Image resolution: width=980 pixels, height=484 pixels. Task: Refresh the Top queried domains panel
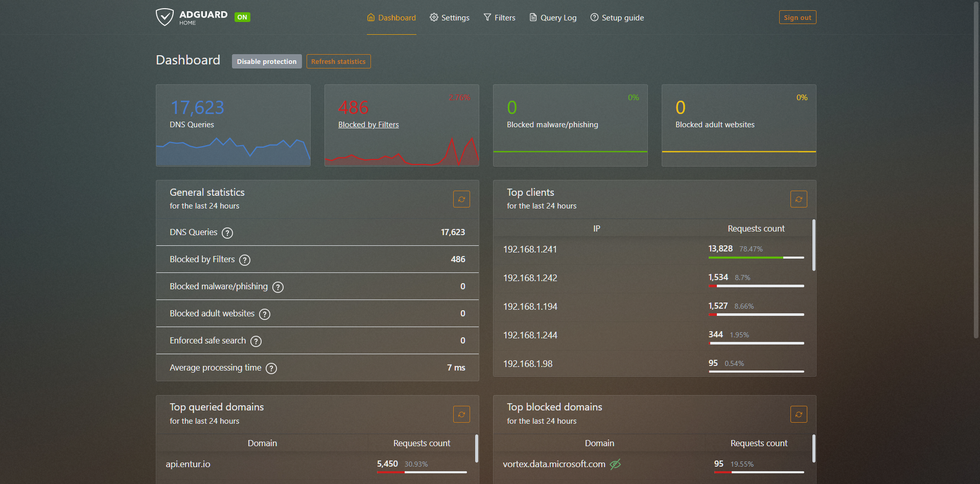[x=461, y=414]
